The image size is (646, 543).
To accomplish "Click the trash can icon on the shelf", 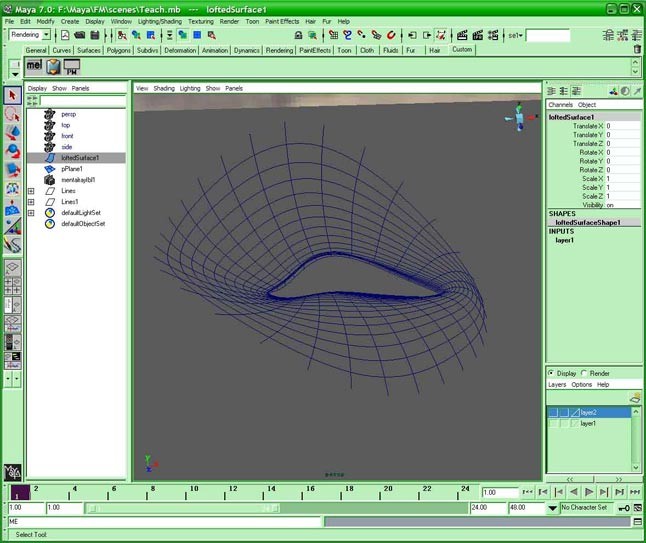I will (x=638, y=49).
